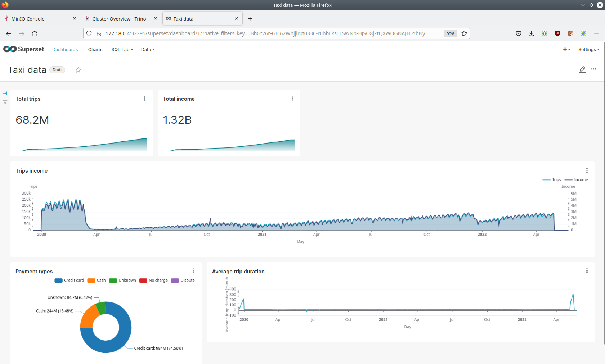Image resolution: width=605 pixels, height=364 pixels.
Task: Expand the Data dropdown menu
Action: [x=148, y=50]
